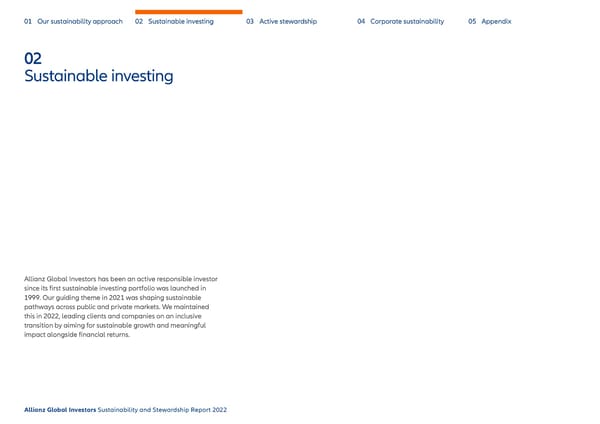Click the "Sustainability and Stewardship Report 2022" footer title

(x=162, y=410)
